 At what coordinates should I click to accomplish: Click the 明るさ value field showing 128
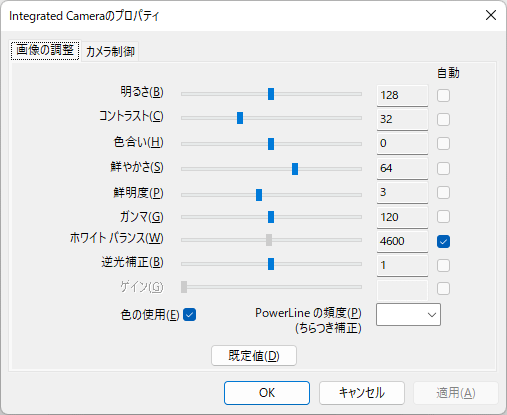(x=402, y=96)
